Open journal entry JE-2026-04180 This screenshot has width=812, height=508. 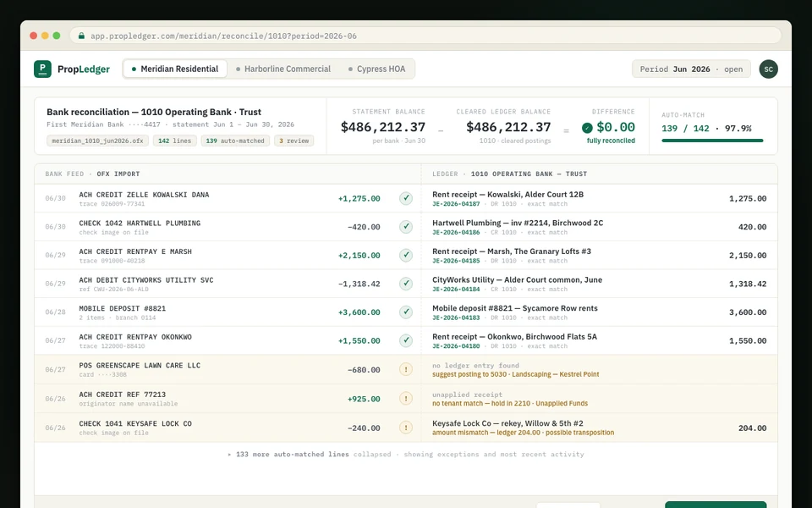[x=456, y=346]
